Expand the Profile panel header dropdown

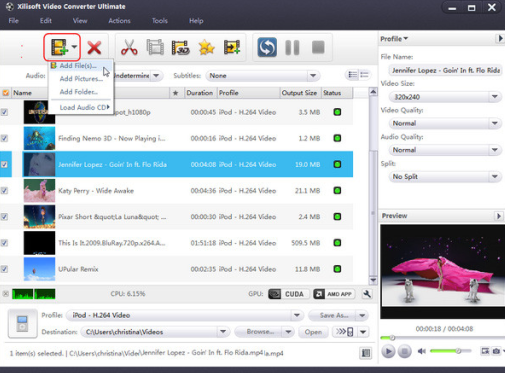coord(394,39)
